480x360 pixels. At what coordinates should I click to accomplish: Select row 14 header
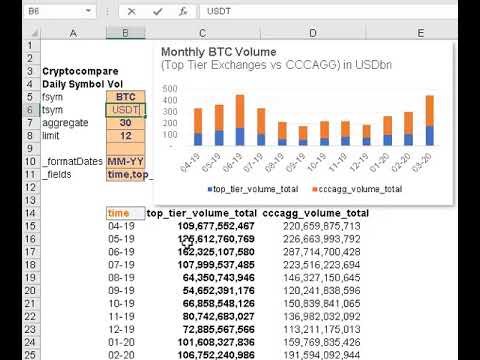31,213
